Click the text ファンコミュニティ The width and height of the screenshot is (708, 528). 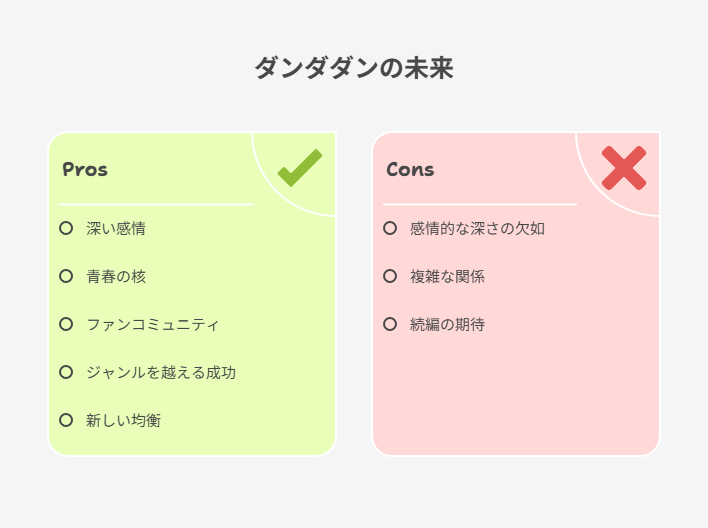click(x=153, y=325)
